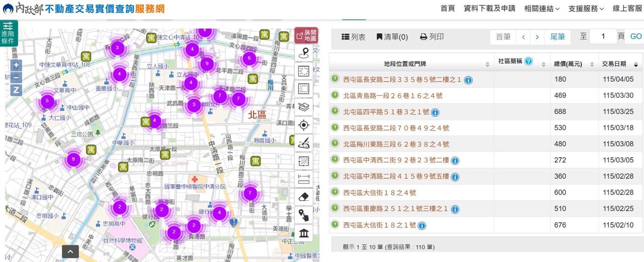644x262 pixels.
Task: Expand details of 西屯區大信街１８之４號
Action: (x=335, y=192)
